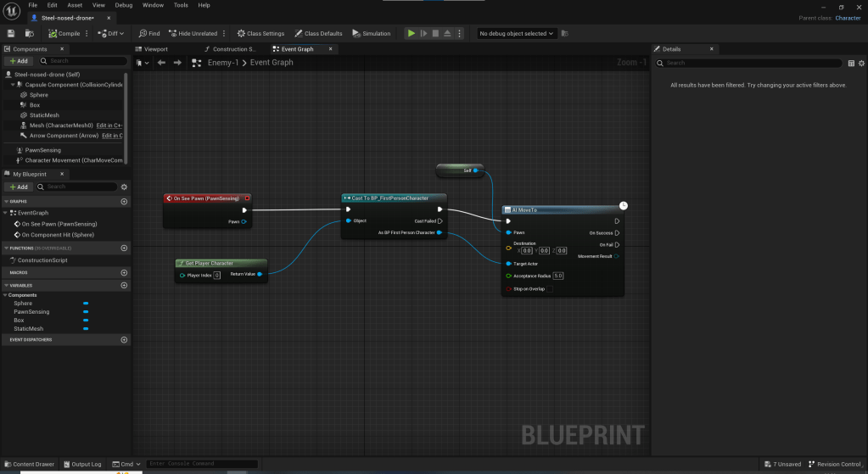Click the Acceptance Radius value field
This screenshot has height=474, width=868.
click(558, 276)
